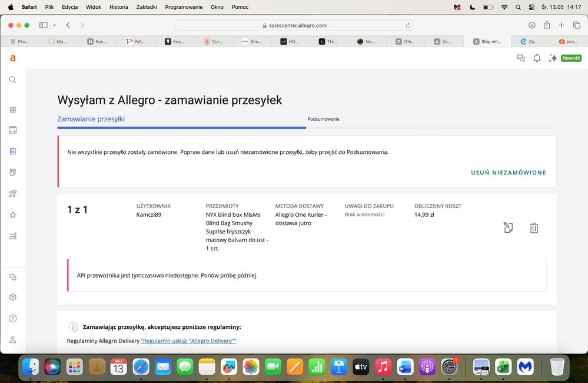Open the rocket promotion icon in the sidebar
Screen dimensions: 588x383
[13, 194]
